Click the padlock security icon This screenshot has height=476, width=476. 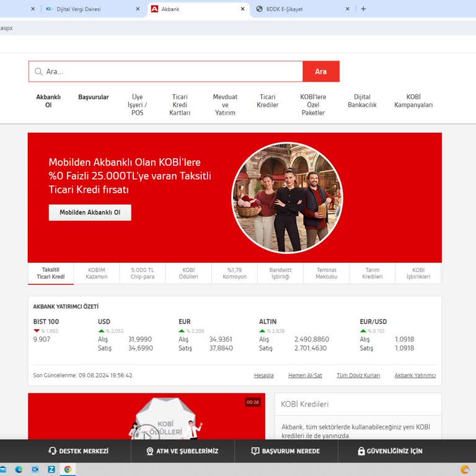click(361, 451)
